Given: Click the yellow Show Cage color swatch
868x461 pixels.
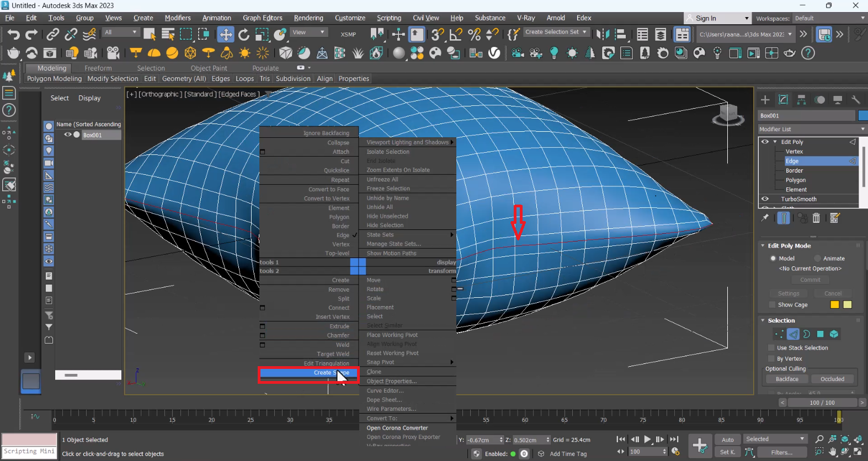Looking at the screenshot, I should click(x=834, y=305).
